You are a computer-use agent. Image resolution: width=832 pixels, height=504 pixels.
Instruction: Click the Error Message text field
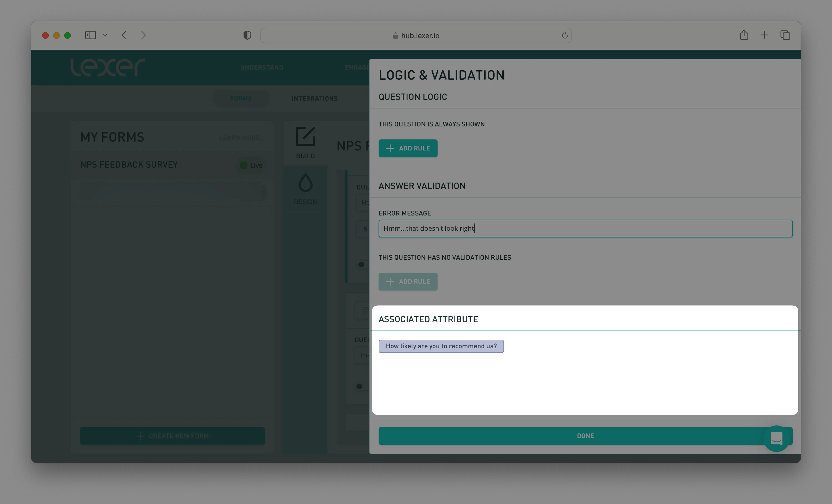pos(585,228)
